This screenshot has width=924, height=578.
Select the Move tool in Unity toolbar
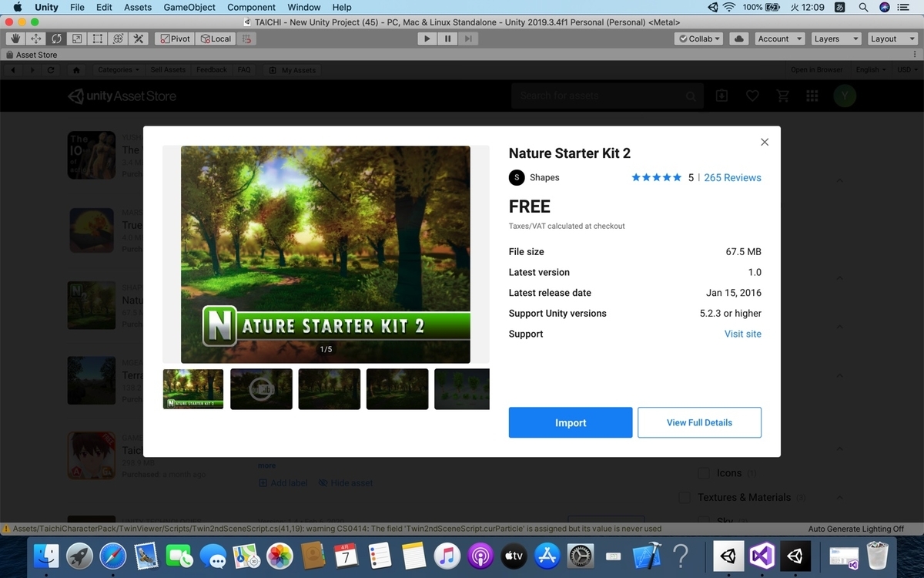click(35, 39)
